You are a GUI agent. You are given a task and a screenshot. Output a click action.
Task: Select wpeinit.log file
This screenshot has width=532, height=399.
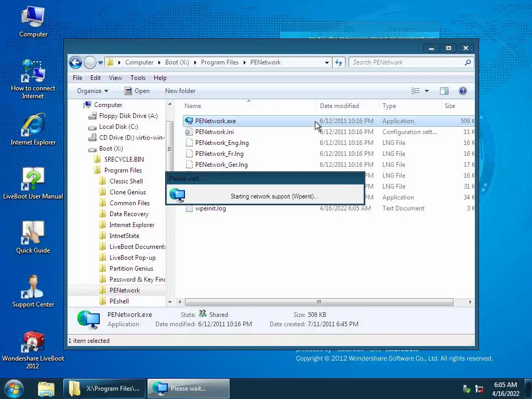pos(210,208)
